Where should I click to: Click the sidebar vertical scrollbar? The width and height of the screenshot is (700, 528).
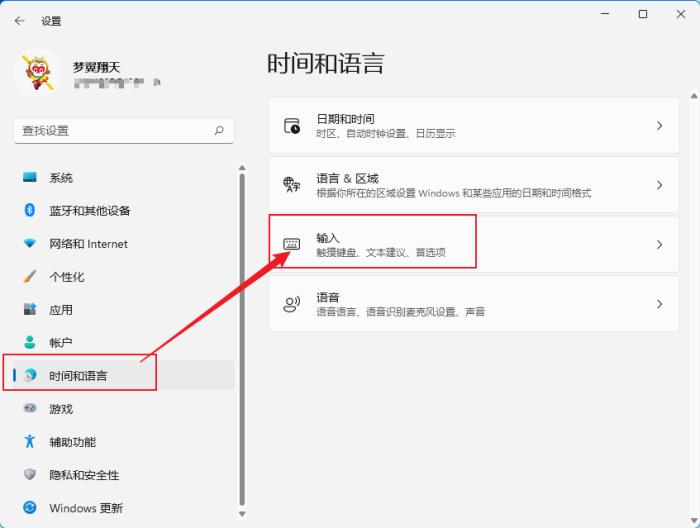click(x=241, y=340)
